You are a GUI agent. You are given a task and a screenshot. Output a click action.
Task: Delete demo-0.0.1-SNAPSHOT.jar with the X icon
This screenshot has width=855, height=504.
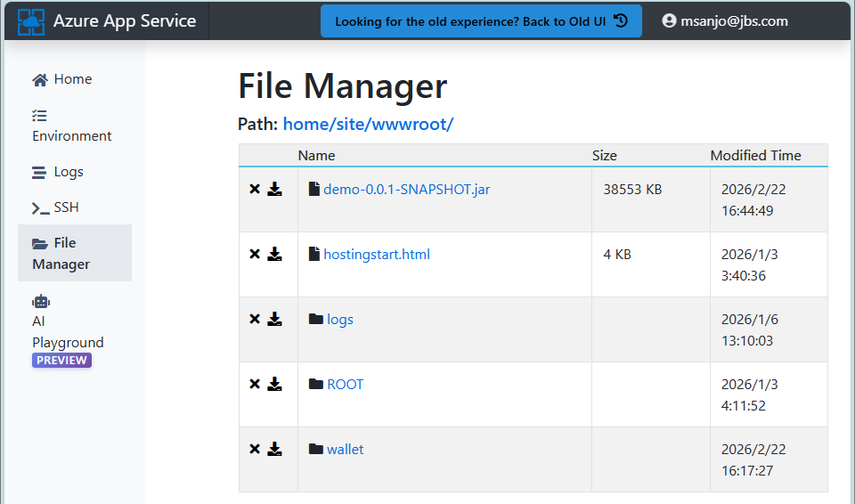click(255, 190)
